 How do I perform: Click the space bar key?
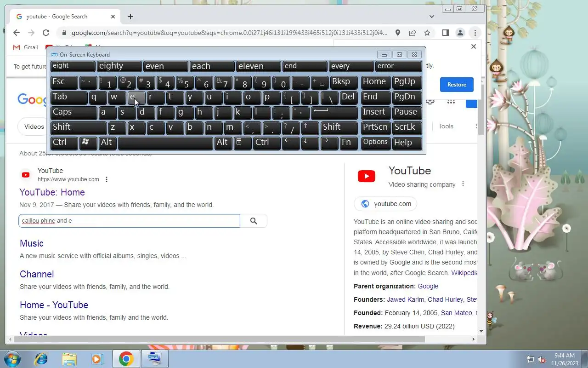point(166,143)
